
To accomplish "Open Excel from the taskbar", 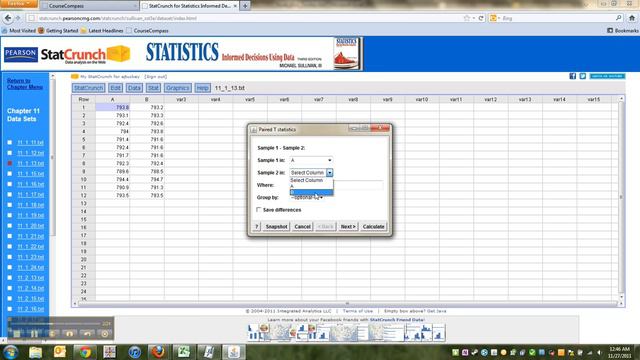I will point(184,352).
